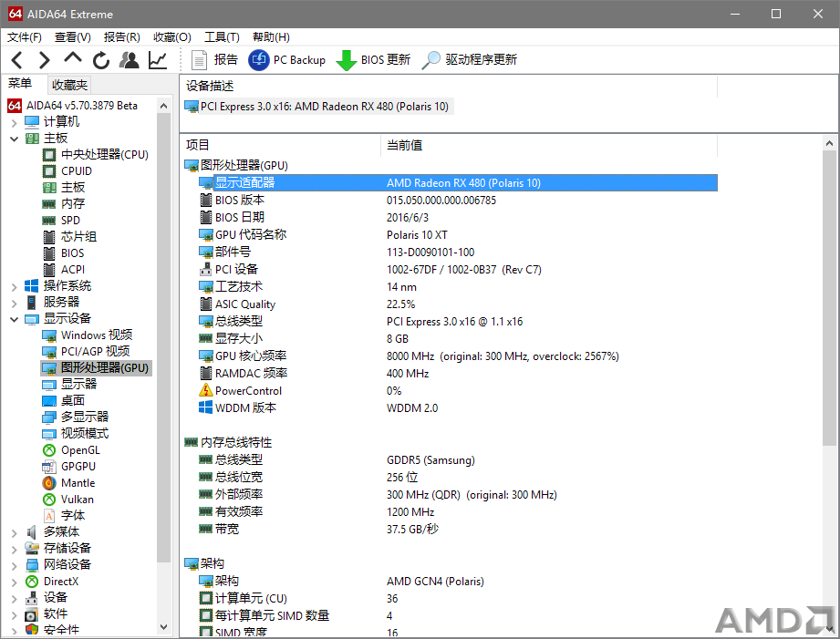Open OpenGL tree item

pyautogui.click(x=80, y=450)
